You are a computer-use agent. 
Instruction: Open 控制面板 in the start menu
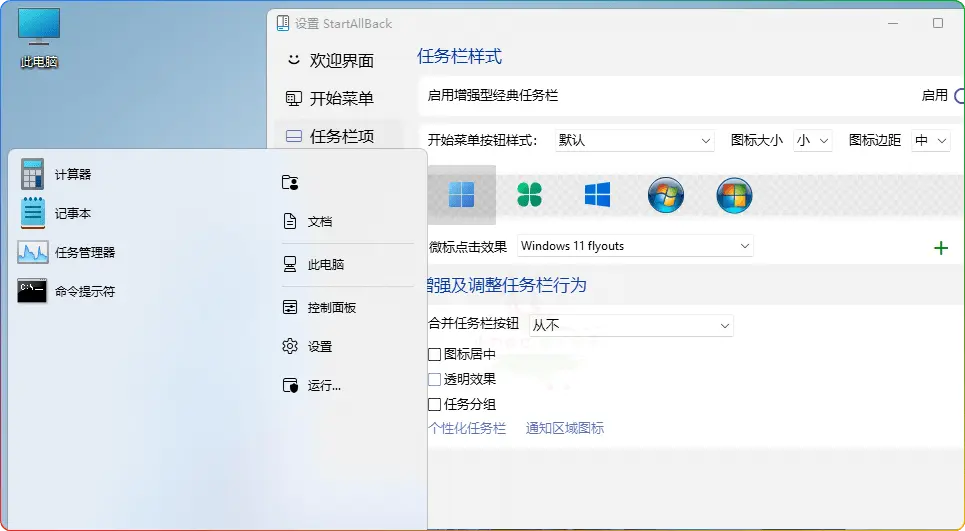(331, 307)
